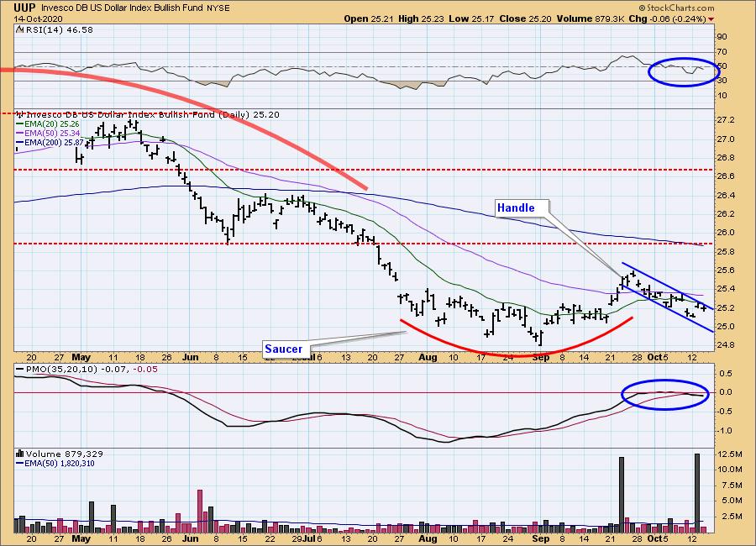This screenshot has height=546, width=756.
Task: Click the tall red volume bar in early June
Action: [200, 511]
